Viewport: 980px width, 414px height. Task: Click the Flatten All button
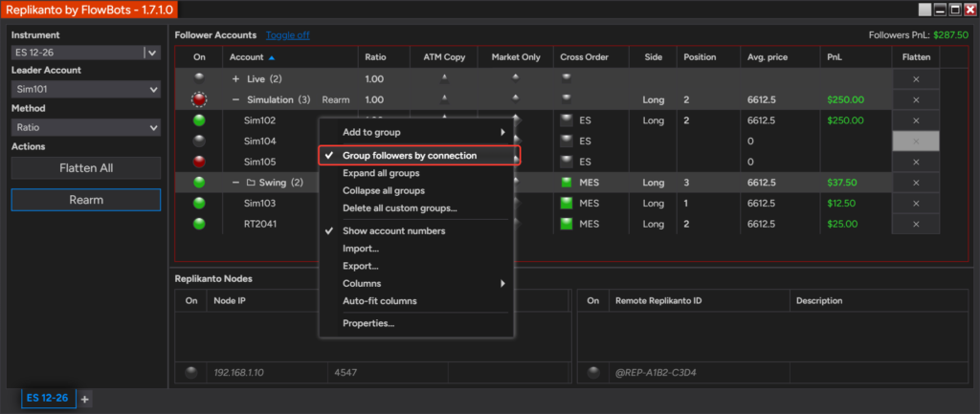tap(85, 168)
